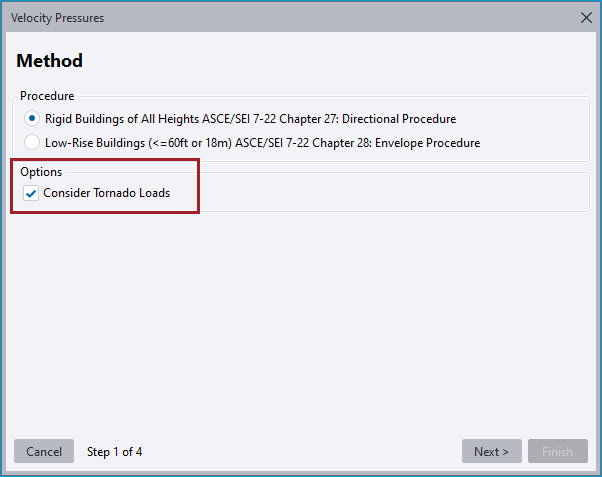Click the empty circle beside Low-Rise Buildings

pyautogui.click(x=32, y=142)
